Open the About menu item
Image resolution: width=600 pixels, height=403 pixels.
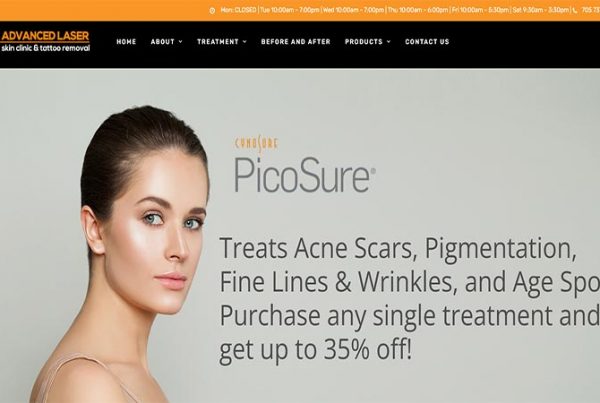(163, 42)
